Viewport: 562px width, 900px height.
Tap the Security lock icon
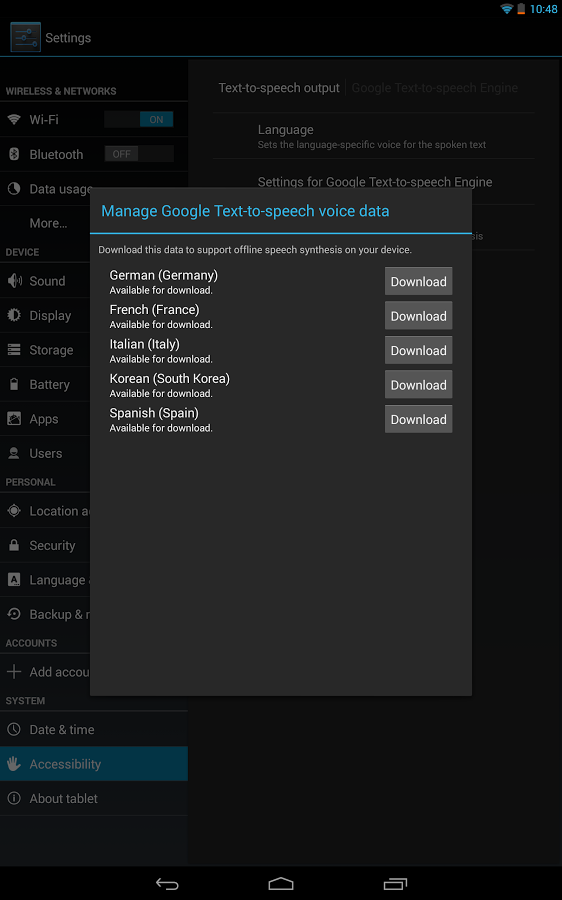point(14,545)
